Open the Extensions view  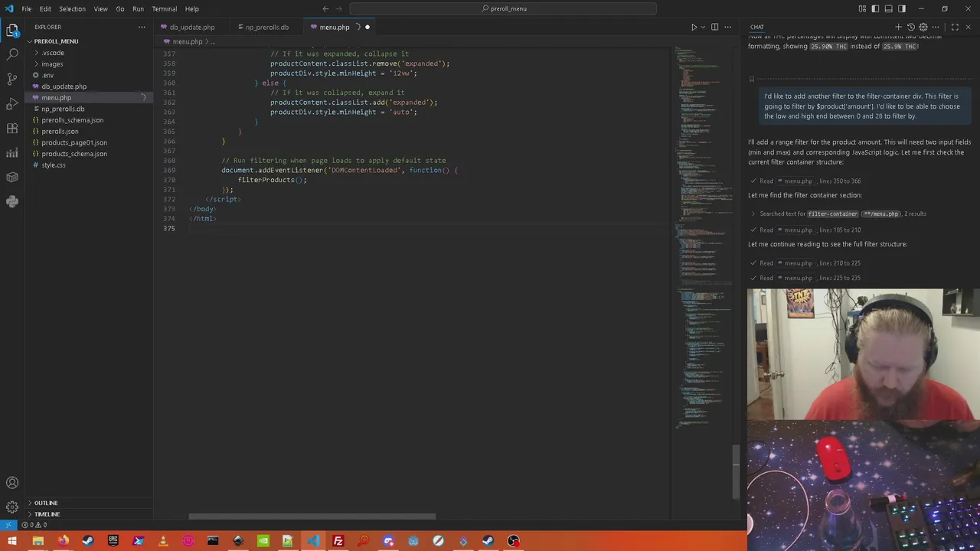click(12, 128)
